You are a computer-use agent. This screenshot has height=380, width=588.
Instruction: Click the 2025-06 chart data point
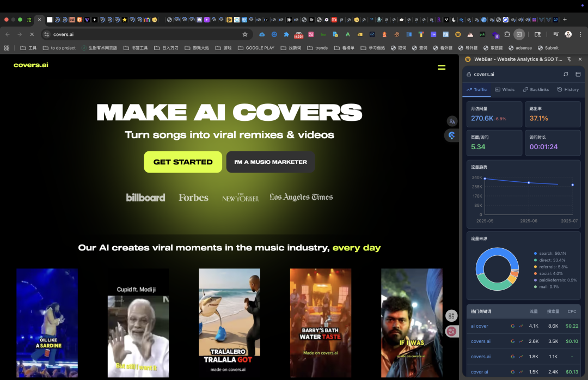[529, 183]
